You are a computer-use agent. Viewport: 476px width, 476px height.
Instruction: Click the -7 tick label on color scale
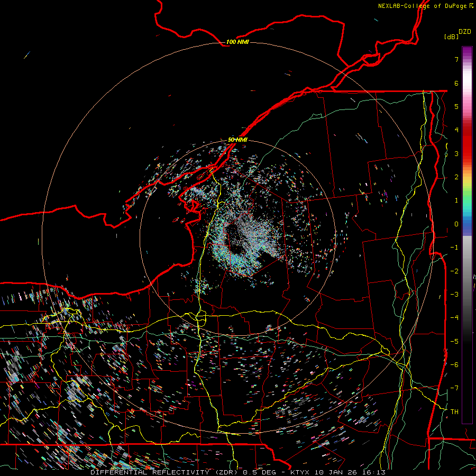click(x=454, y=388)
